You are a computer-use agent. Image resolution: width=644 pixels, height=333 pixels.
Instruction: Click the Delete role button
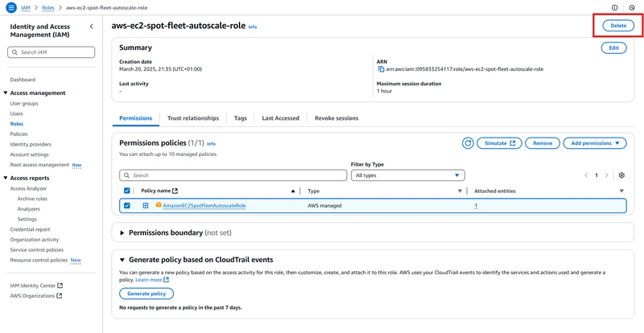tap(618, 26)
